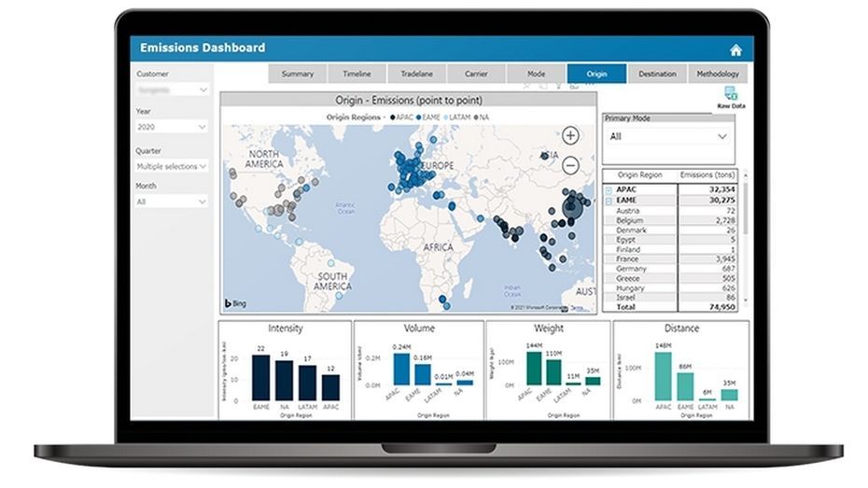
Task: Switch to the Summary tab
Action: 298,74
